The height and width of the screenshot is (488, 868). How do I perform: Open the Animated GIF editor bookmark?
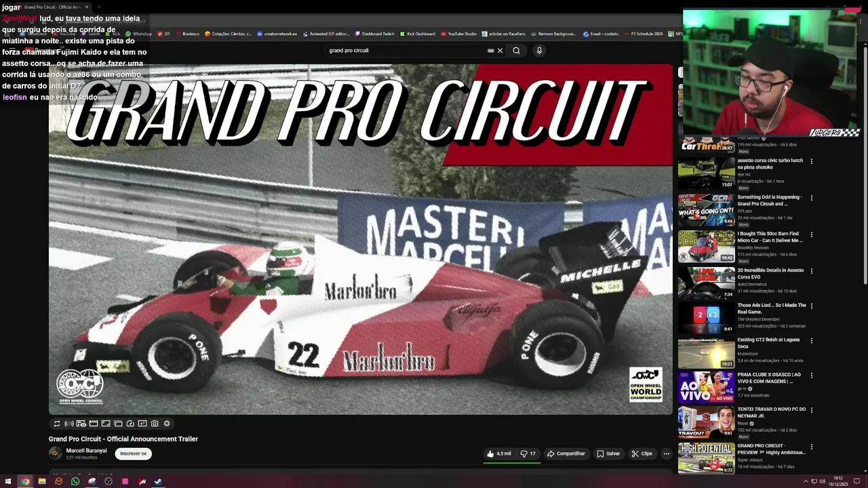point(325,34)
